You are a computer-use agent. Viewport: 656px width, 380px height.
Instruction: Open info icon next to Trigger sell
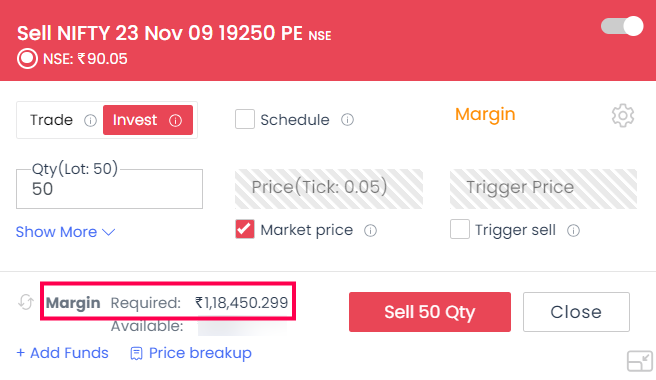[573, 231]
